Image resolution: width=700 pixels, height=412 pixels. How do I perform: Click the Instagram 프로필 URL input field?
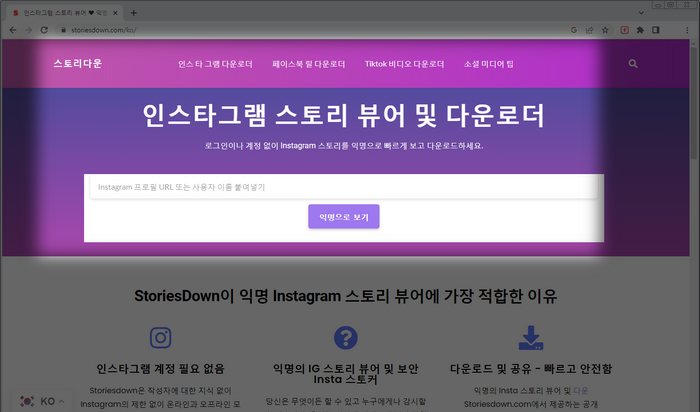(x=344, y=187)
